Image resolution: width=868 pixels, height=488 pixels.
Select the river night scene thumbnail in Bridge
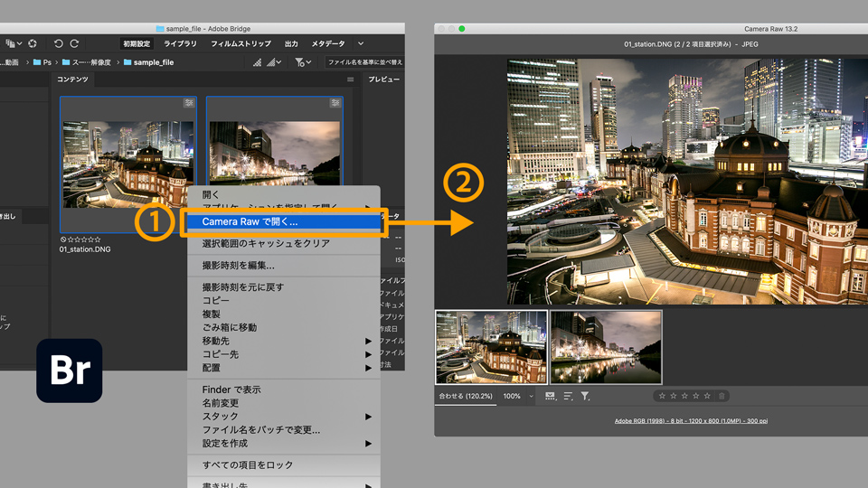(275, 154)
